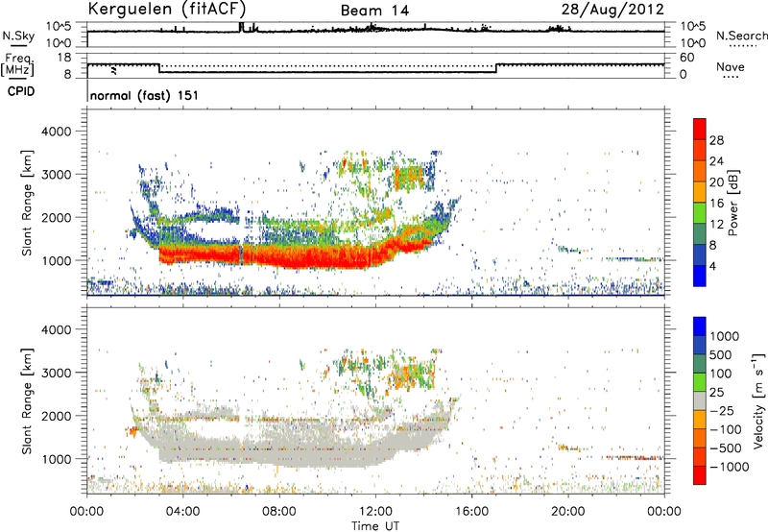Click the 'Kerguelen (fitACF)' title text
The height and width of the screenshot is (532, 768).
tap(166, 10)
